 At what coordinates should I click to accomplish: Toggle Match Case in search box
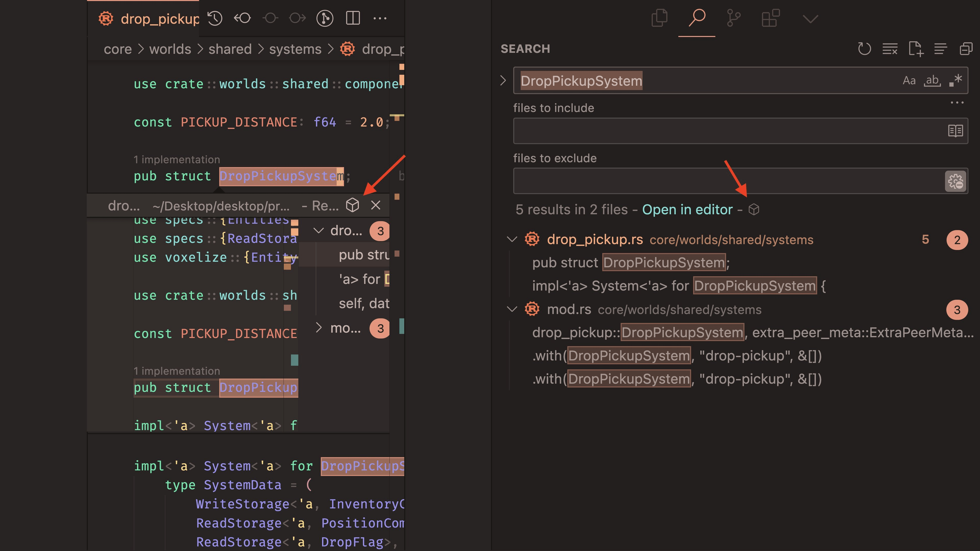(909, 81)
